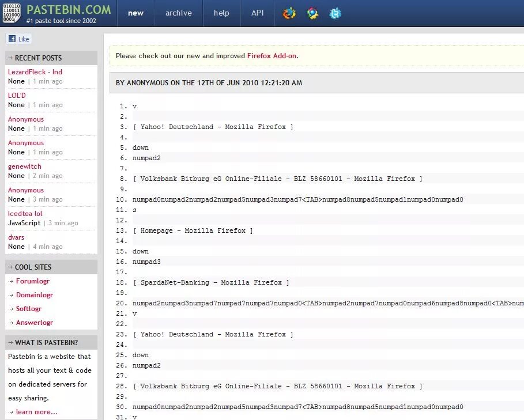Open the API page
Screen dimensions: 524x420
[x=257, y=13]
